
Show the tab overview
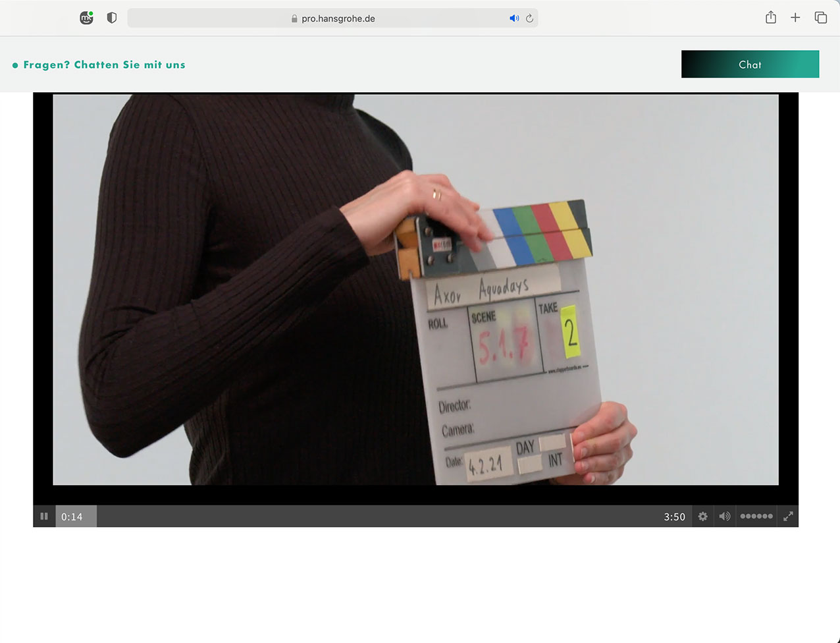tap(820, 18)
